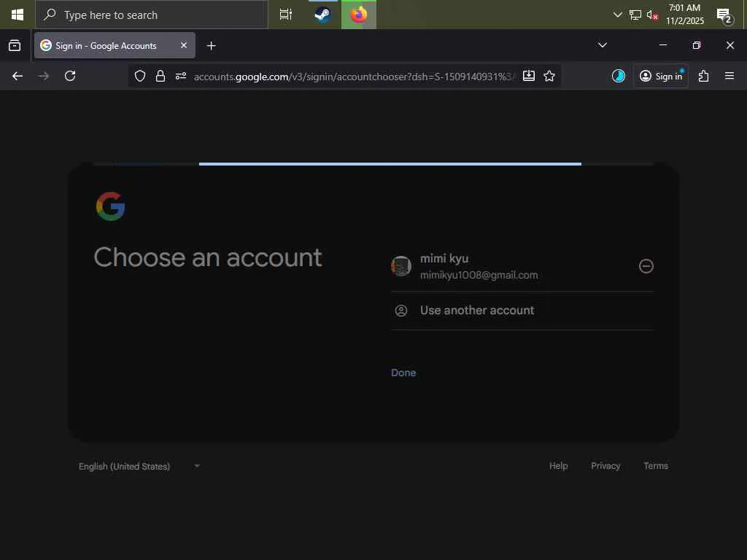Screen dimensions: 747x560
Task: Open the Terms link
Action: [x=656, y=466]
